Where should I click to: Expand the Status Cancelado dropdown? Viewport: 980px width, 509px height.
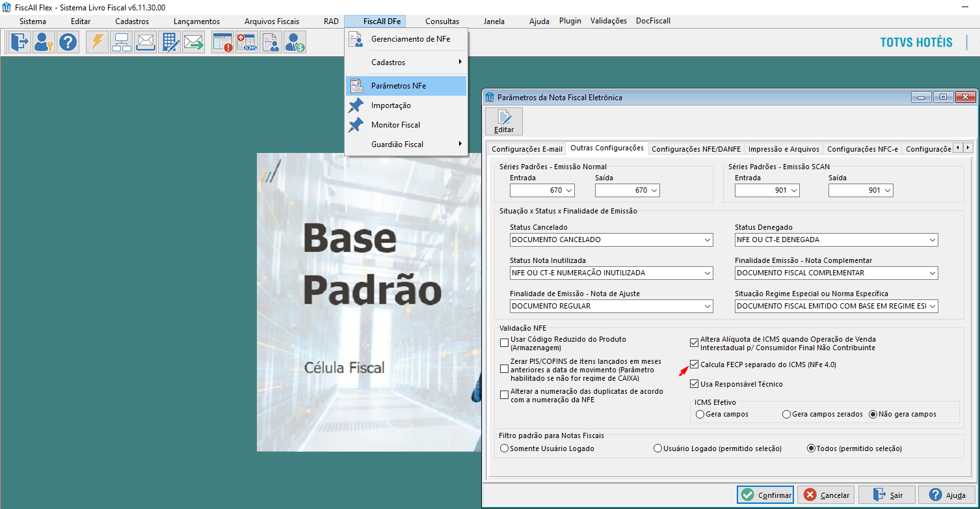click(707, 240)
